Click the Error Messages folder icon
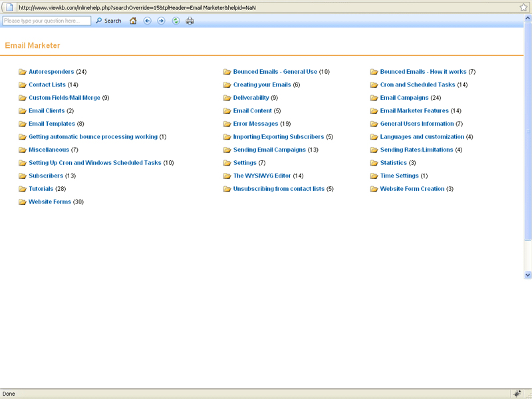 pos(227,124)
